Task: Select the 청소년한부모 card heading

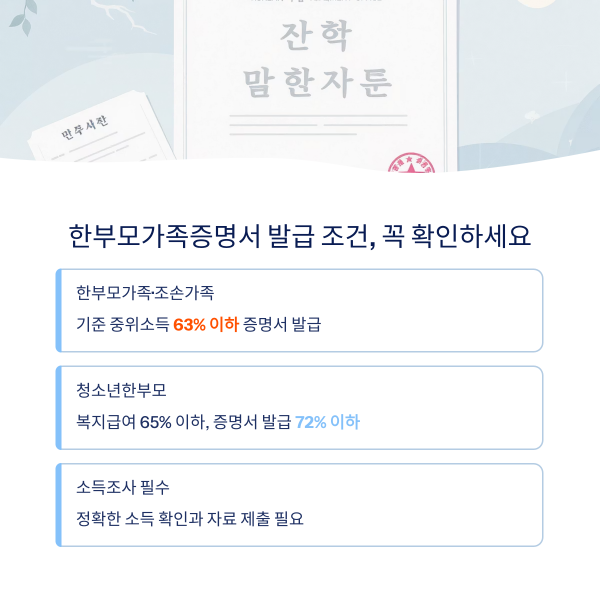Action: 121,390
